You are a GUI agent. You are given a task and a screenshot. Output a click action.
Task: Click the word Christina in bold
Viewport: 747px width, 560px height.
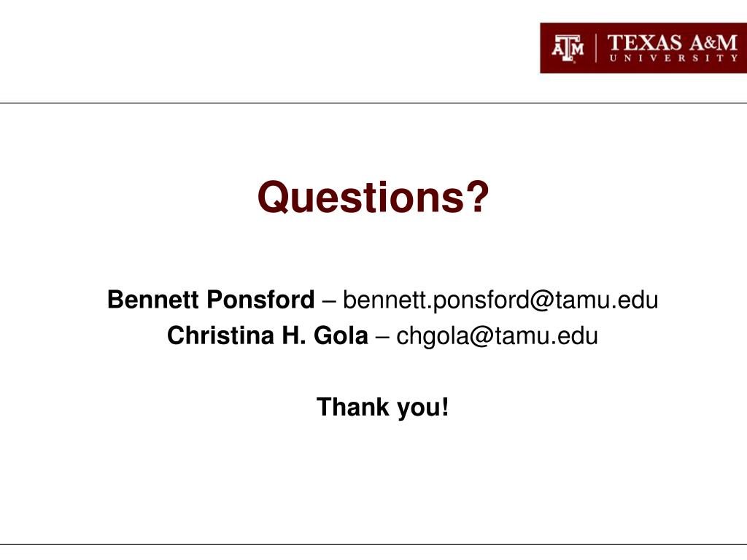coord(220,335)
